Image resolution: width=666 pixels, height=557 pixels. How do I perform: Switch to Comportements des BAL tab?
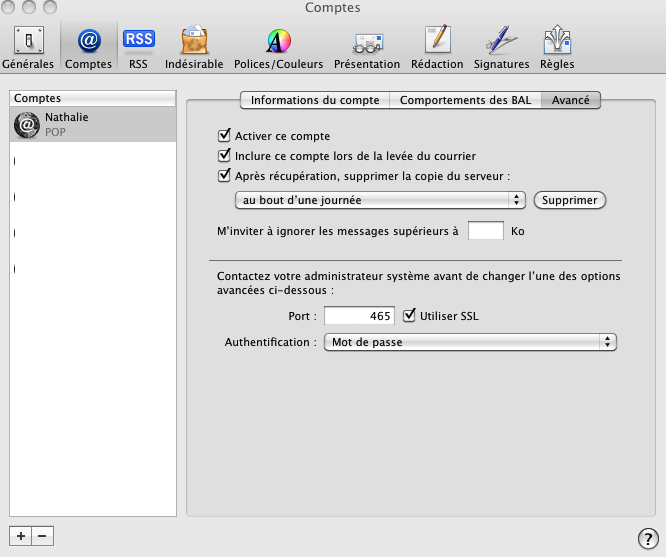(x=465, y=100)
